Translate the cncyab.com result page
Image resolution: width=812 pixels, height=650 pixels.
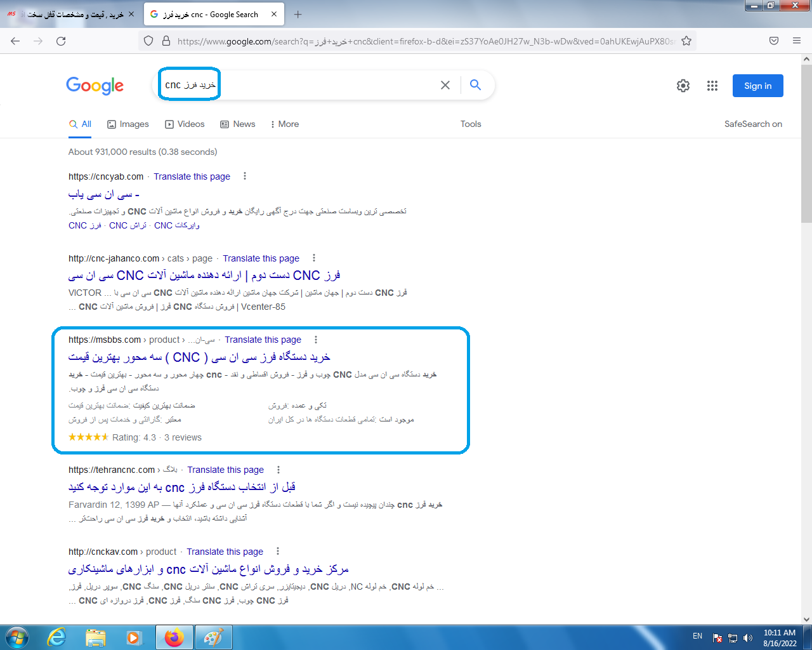[192, 176]
